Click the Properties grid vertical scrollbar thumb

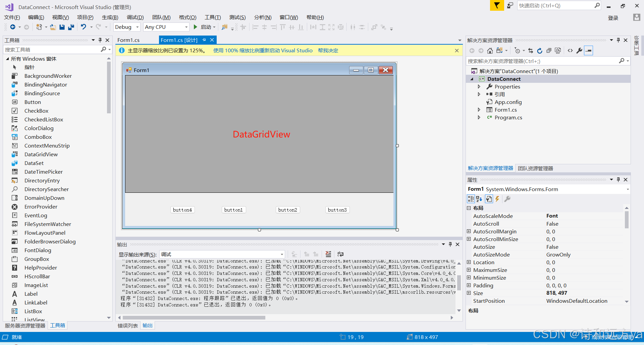point(627,220)
